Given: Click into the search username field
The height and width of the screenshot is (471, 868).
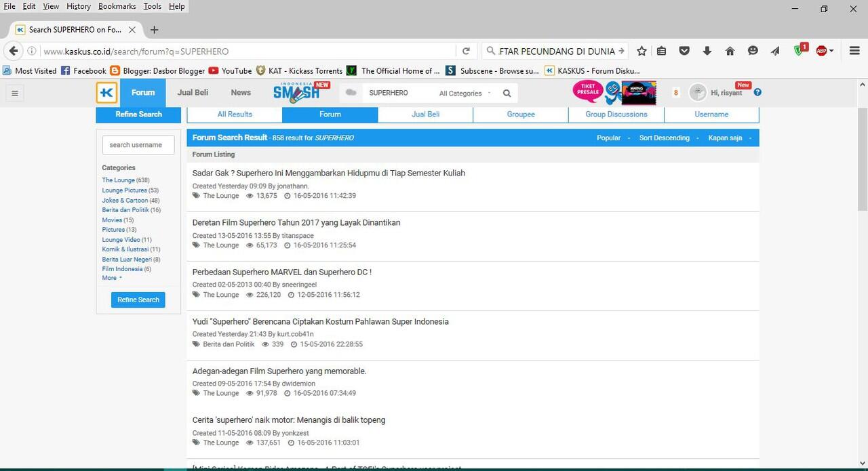Looking at the screenshot, I should point(138,144).
